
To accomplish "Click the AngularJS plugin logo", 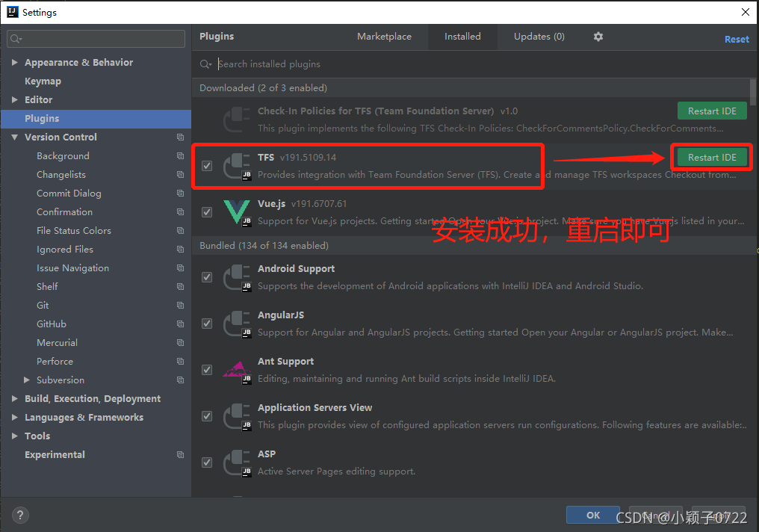I will click(x=237, y=324).
